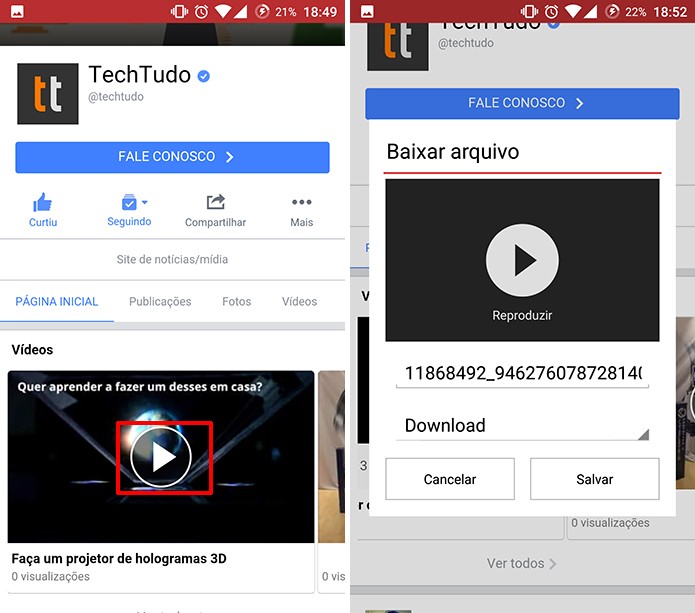Tap battery charging icon showing 21%
Viewport: 695px width, 613px height.
click(262, 12)
